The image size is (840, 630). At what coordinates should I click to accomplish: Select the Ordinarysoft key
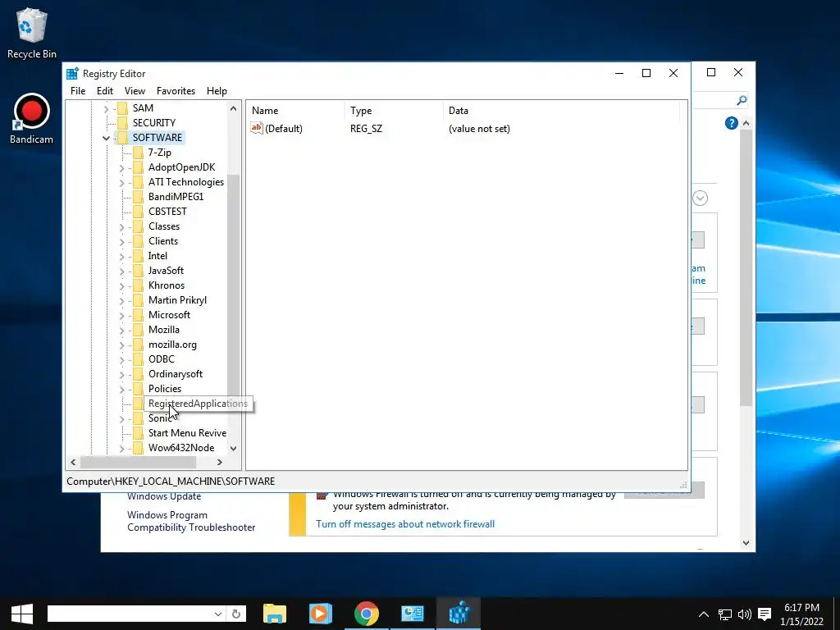176,374
